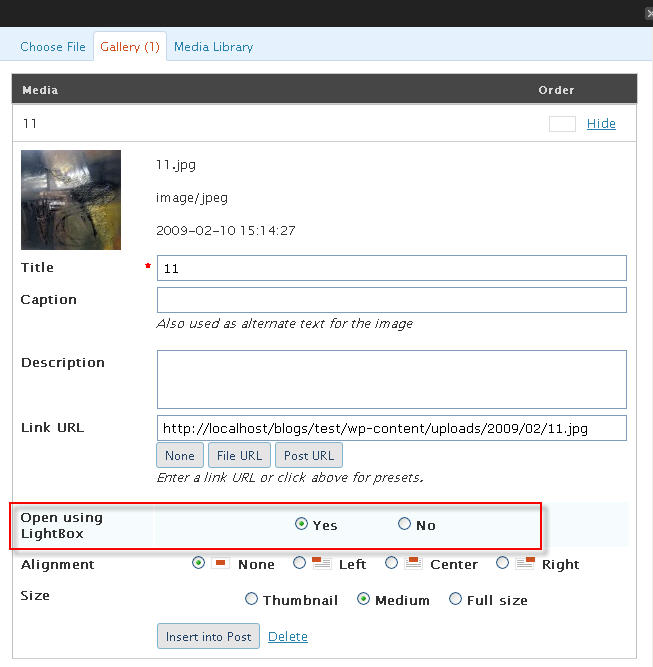Set alignment to Left radio button

point(299,563)
